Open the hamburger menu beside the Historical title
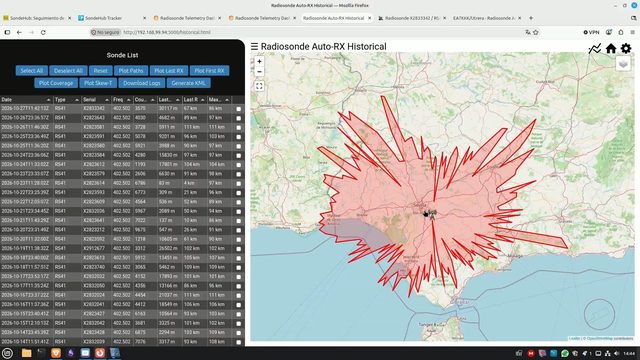The width and height of the screenshot is (640, 360). [254, 47]
